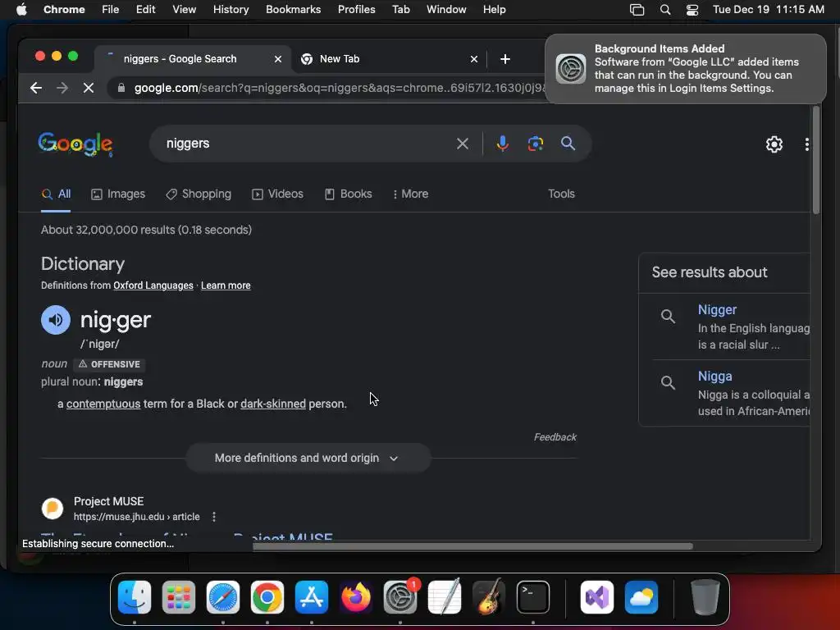
Task: Open the Bookmarks menu
Action: coord(293,10)
